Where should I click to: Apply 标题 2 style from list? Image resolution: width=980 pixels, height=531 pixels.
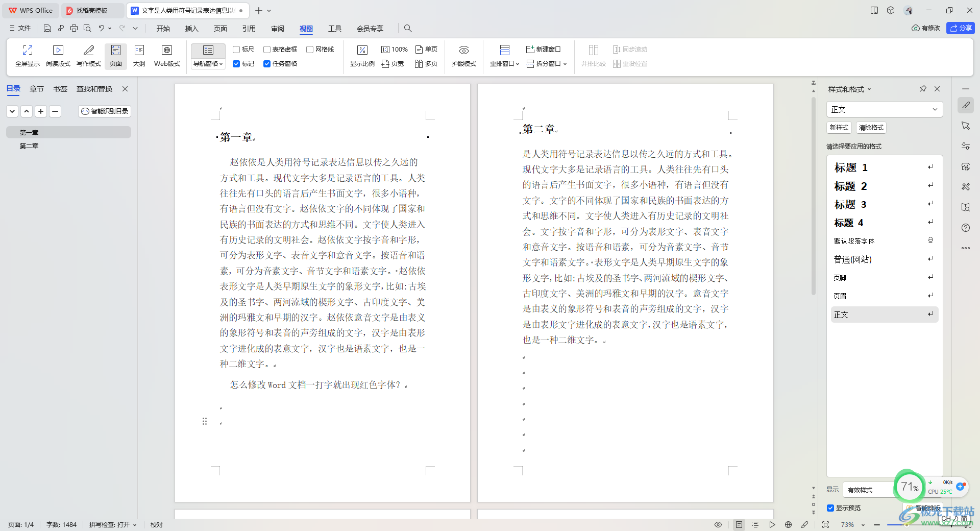tap(884, 186)
